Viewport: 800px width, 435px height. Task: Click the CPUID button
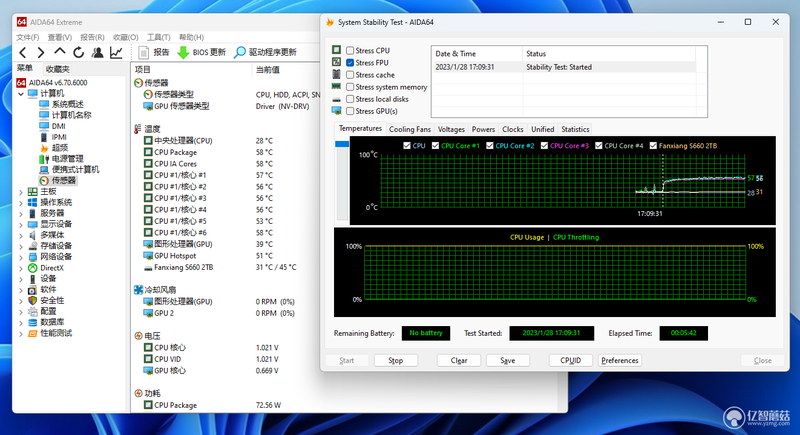point(570,361)
